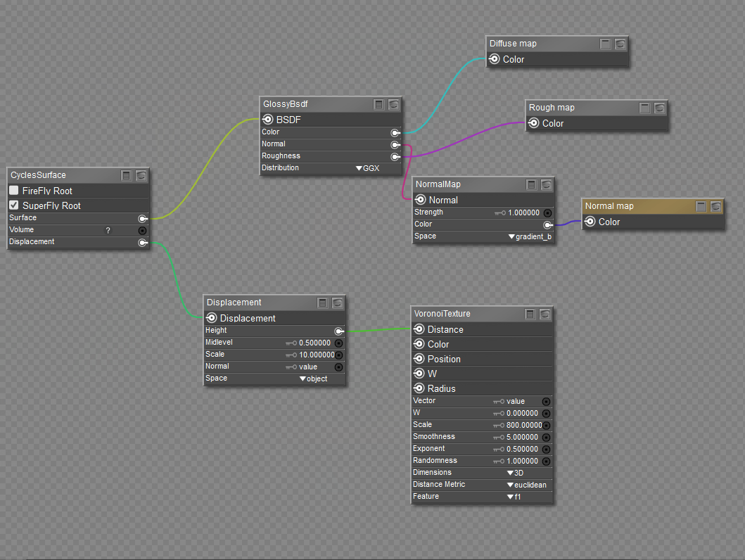Edit the Midlevel value 0.500000

[x=314, y=343]
